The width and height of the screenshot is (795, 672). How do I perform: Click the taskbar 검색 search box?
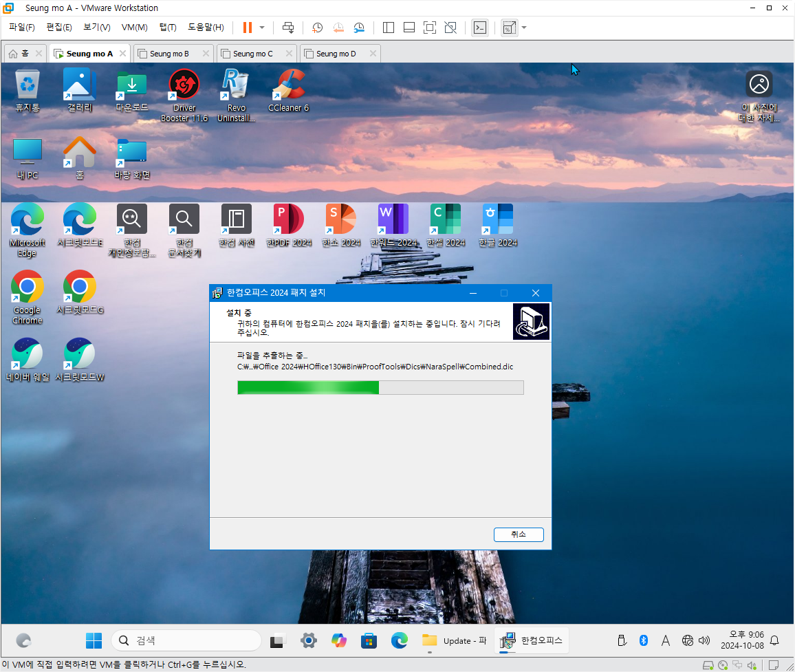pyautogui.click(x=186, y=640)
